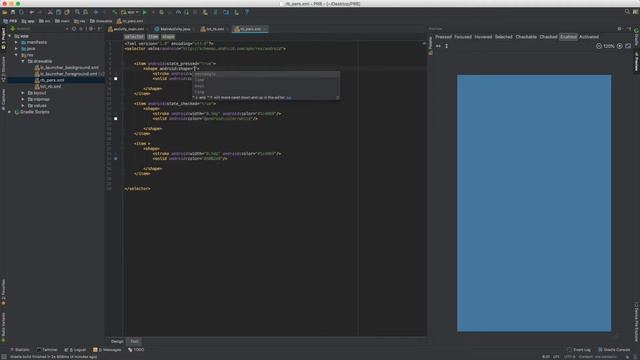Image resolution: width=640 pixels, height=360 pixels.
Task: Toggle the Enabled preview state
Action: pos(568,37)
